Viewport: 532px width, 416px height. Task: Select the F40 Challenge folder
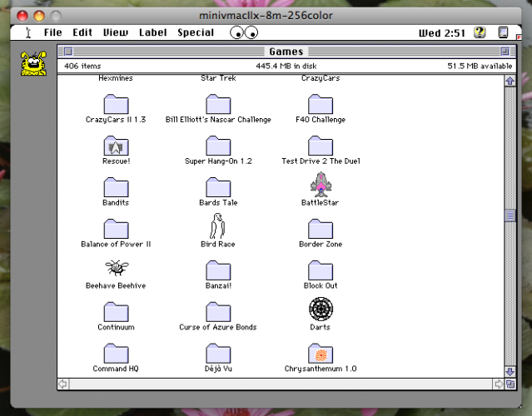321,104
